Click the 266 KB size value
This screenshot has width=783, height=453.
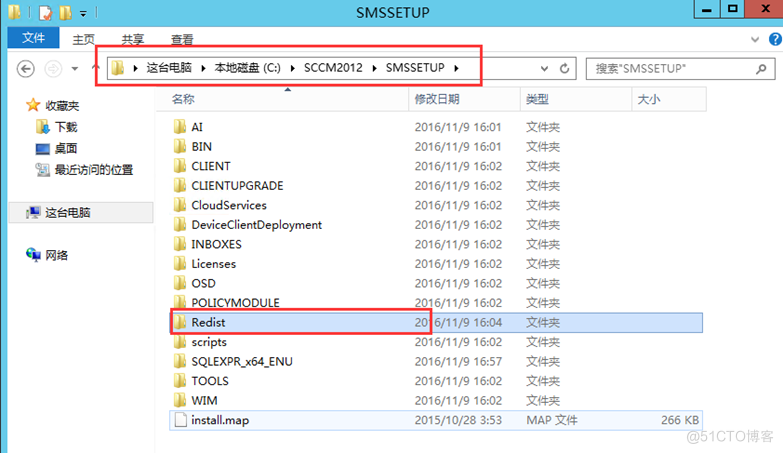click(x=680, y=420)
